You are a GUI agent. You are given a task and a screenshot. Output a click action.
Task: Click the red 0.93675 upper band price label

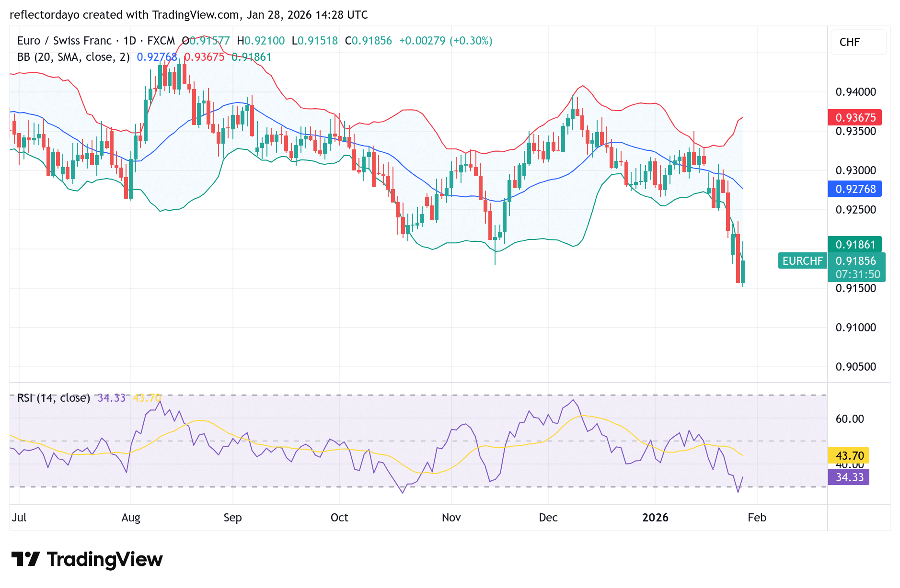tap(855, 117)
